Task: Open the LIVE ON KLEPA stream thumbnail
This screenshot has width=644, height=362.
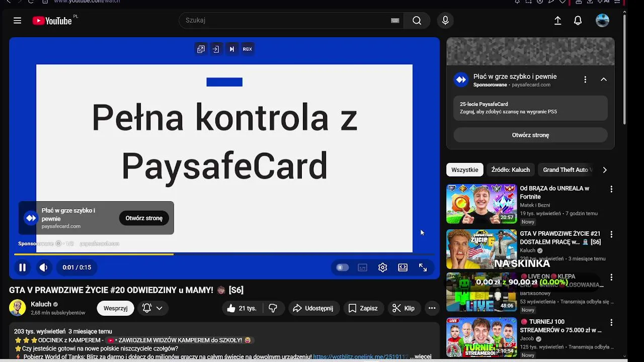Action: (481, 292)
